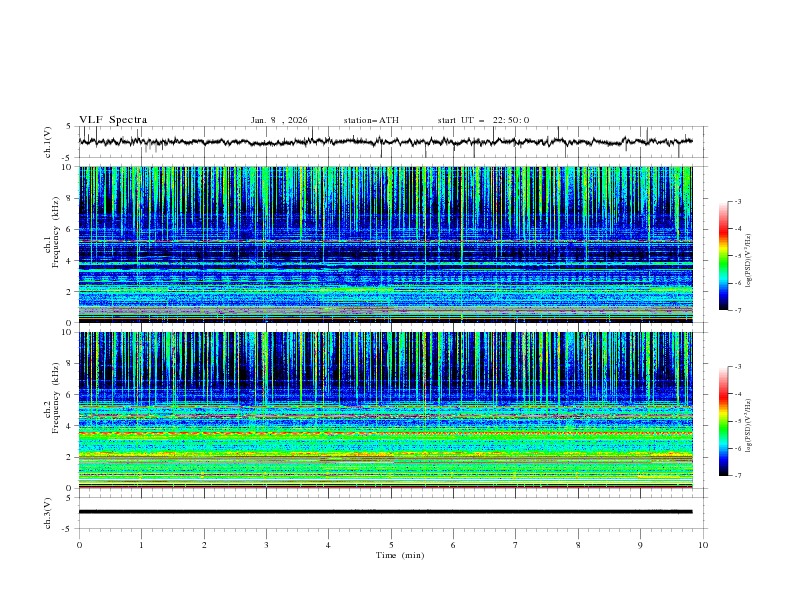Click the lower log(PSD) color bar
Screen dimensions: 792x612
[x=723, y=421]
